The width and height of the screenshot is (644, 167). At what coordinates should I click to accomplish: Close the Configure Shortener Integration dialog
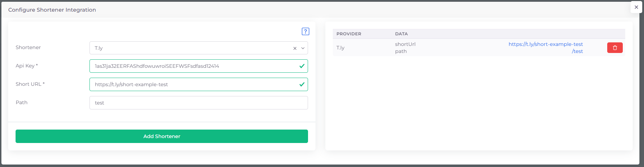pos(636,7)
